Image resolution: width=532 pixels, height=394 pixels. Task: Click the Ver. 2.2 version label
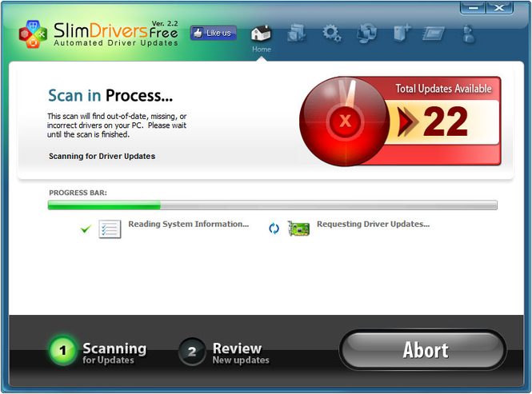point(165,23)
